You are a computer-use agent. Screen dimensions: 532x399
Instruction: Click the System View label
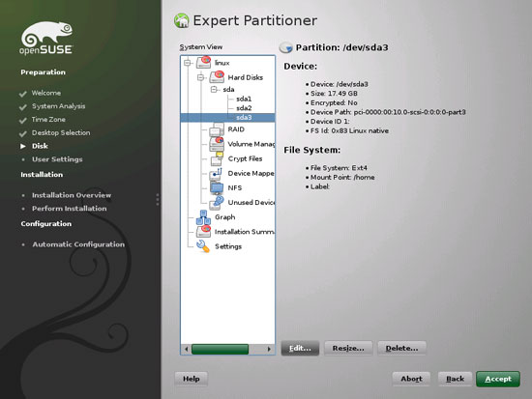[201, 47]
